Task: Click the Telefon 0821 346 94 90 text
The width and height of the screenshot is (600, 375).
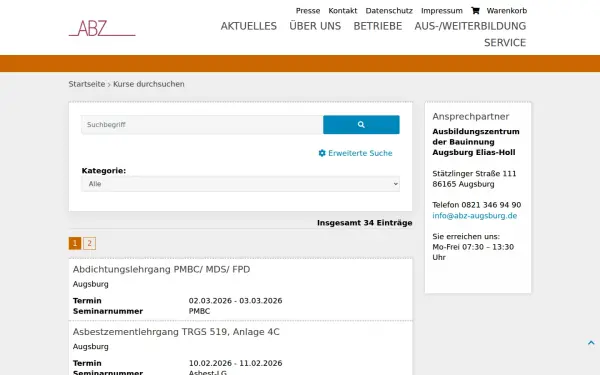Action: [x=477, y=205]
